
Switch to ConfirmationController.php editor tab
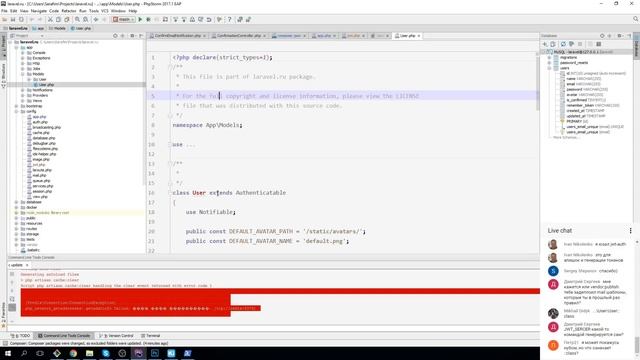click(239, 36)
